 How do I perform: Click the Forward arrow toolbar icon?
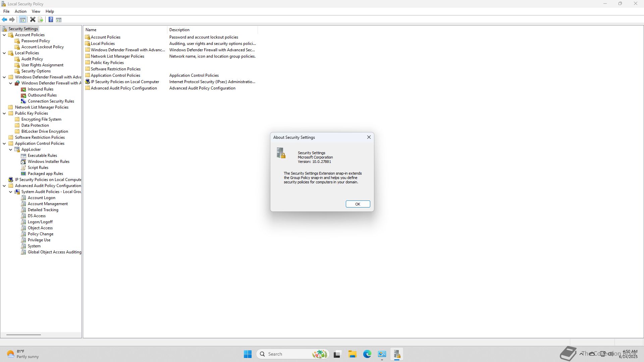point(12,20)
